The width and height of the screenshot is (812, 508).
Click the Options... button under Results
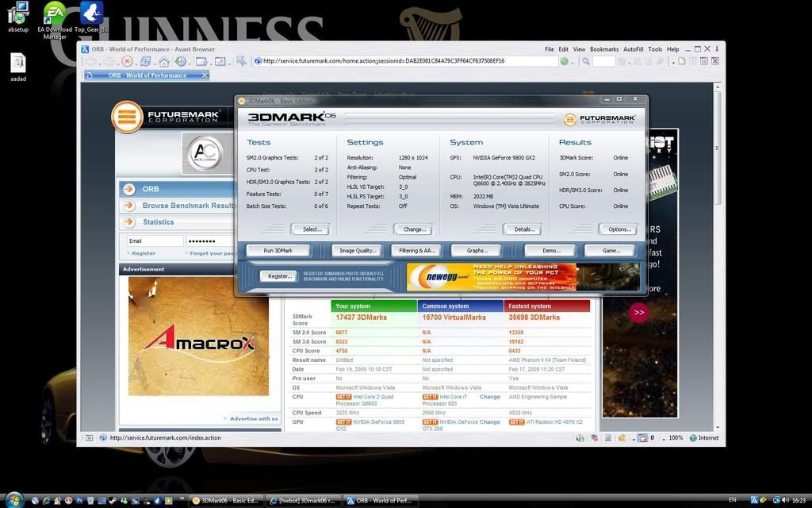[619, 229]
